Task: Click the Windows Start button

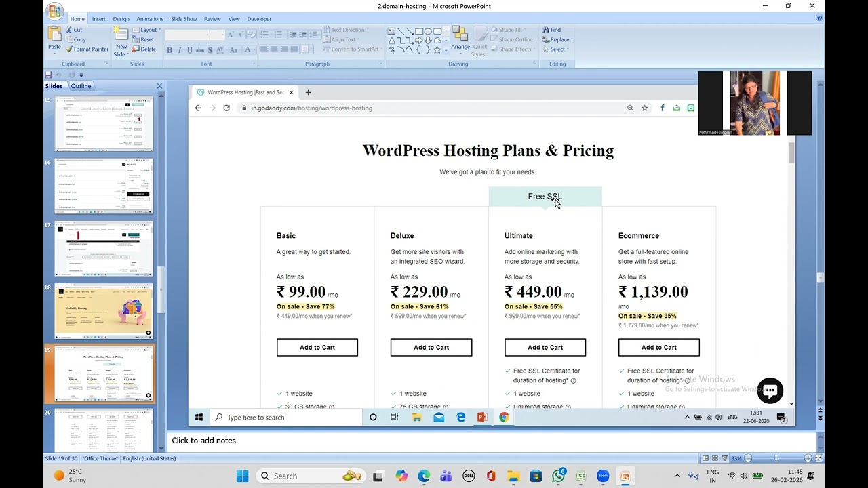Action: [x=242, y=476]
